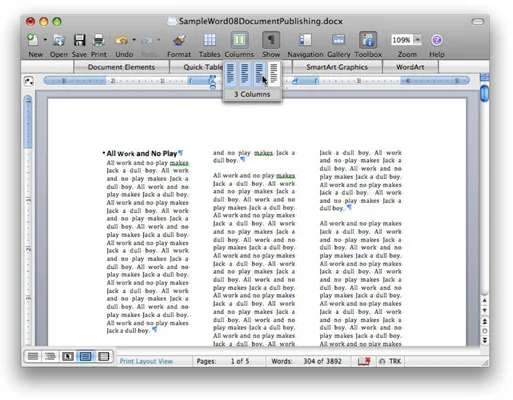This screenshot has height=400, width=513.
Task: Click the Open file toolbar icon
Action: point(59,40)
